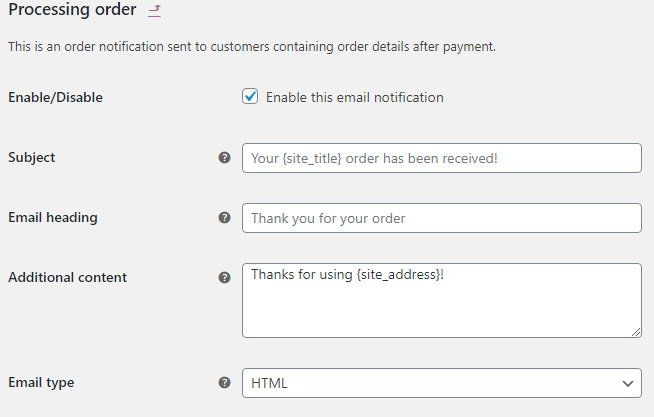654x417 pixels.
Task: Click the Email type label
Action: click(x=41, y=383)
